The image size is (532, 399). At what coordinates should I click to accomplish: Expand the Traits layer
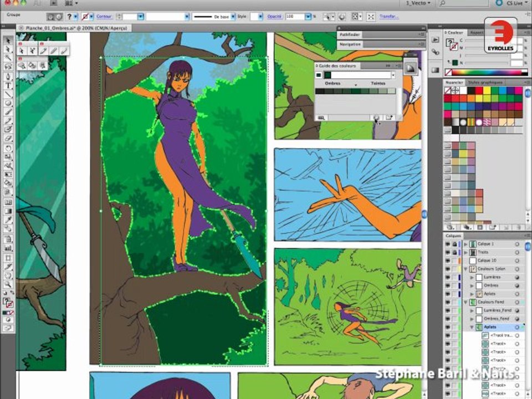click(x=465, y=253)
